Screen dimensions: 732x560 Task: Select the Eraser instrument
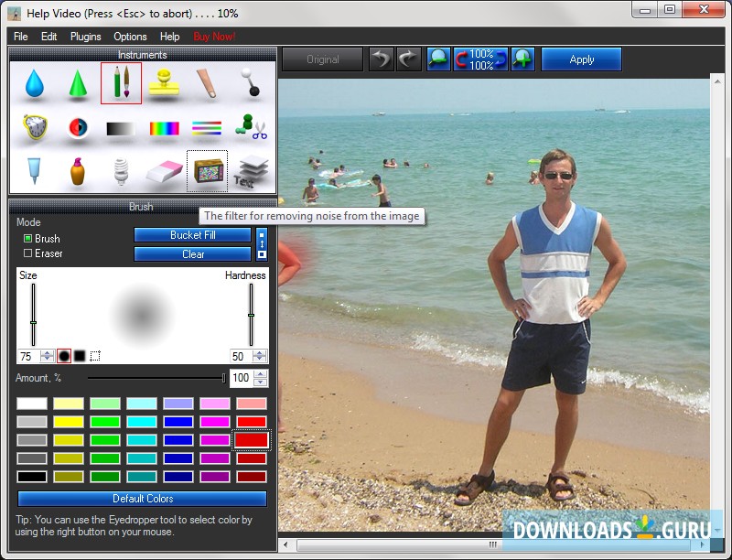(163, 170)
